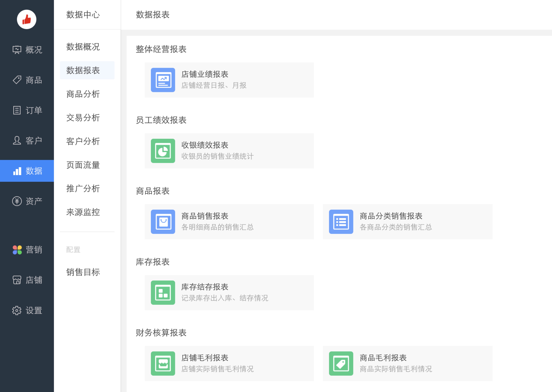Click the 数据 bar chart icon

(17, 171)
